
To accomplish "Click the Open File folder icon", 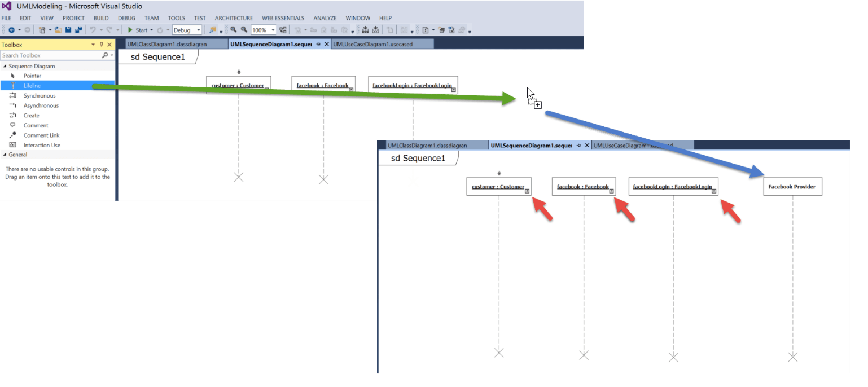I will coord(58,30).
